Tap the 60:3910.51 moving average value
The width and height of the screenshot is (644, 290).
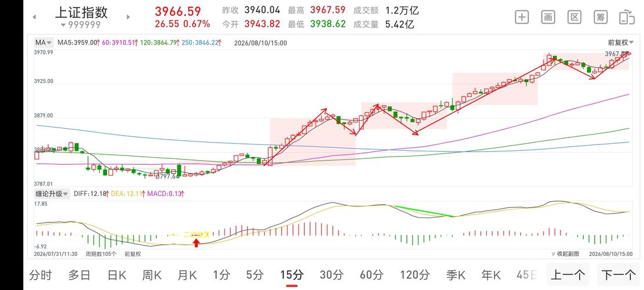point(119,42)
